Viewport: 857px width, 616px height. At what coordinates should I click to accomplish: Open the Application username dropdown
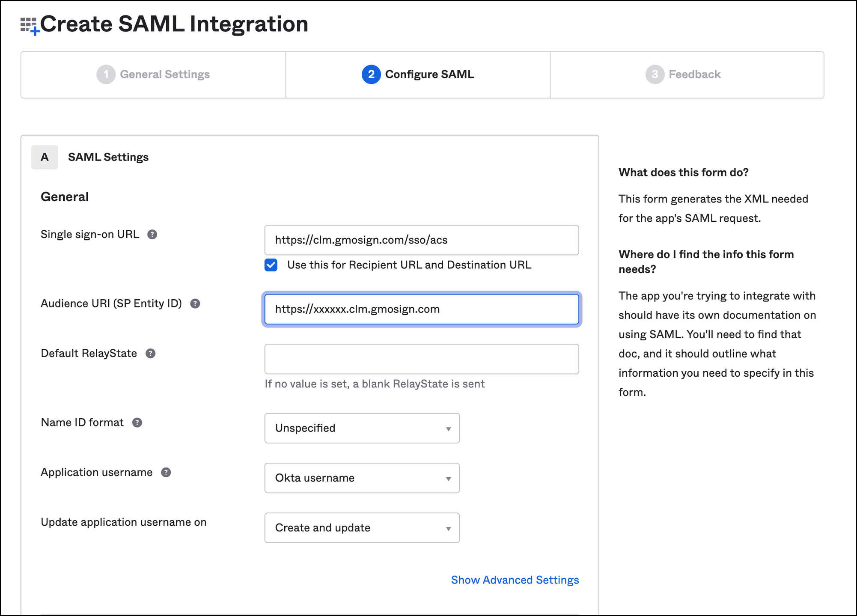362,478
